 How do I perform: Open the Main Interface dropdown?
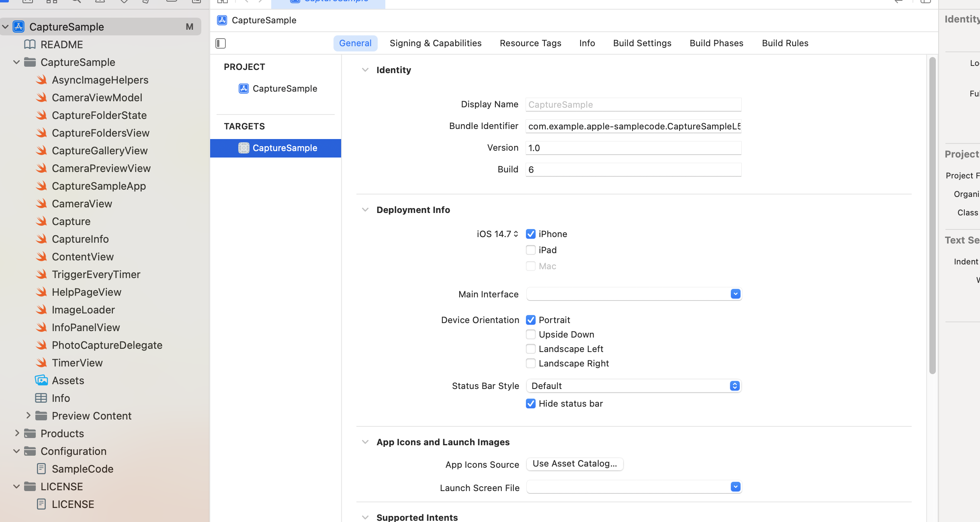(735, 294)
